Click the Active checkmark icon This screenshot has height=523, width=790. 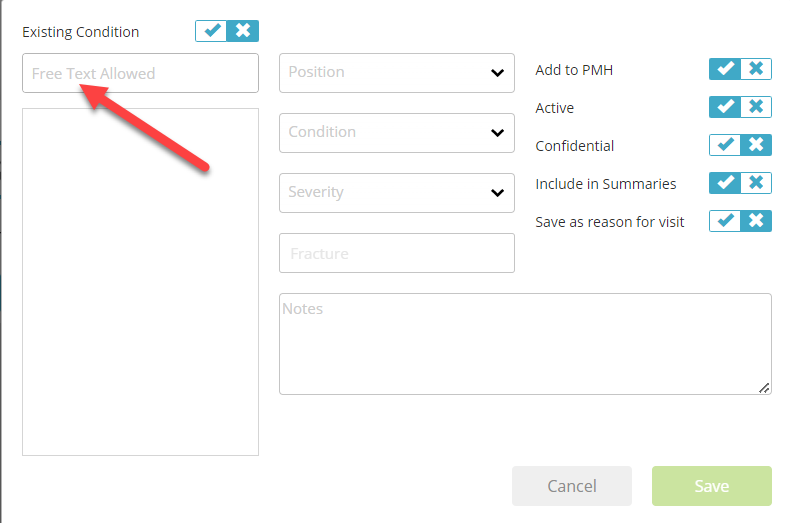725,107
